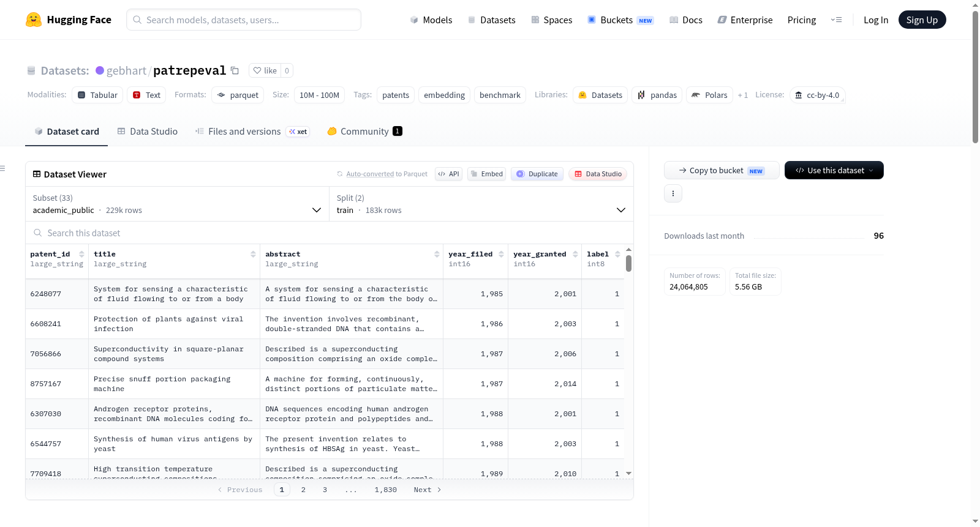Open the Pricing link
The height and width of the screenshot is (527, 980).
[x=802, y=20]
